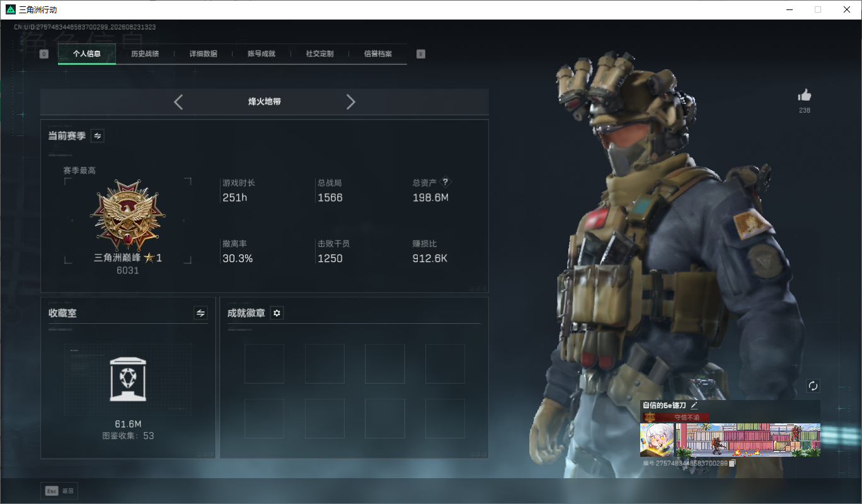The image size is (862, 504).
Task: Click the Esc 返回 back button
Action: tap(59, 491)
